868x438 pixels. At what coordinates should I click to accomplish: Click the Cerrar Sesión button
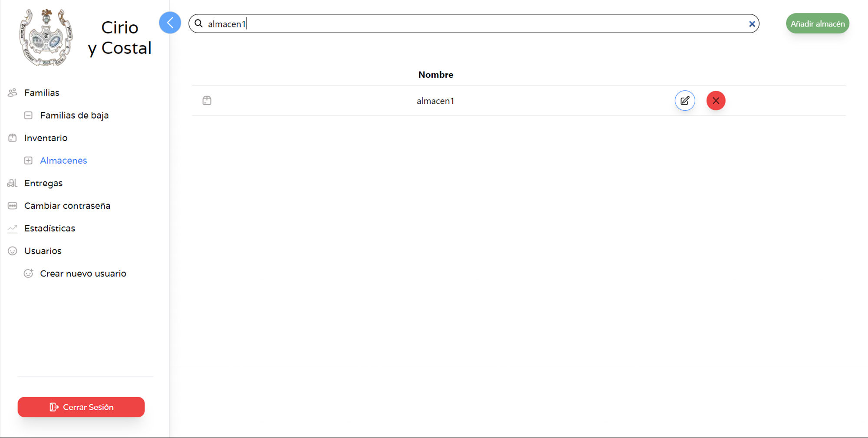click(81, 407)
